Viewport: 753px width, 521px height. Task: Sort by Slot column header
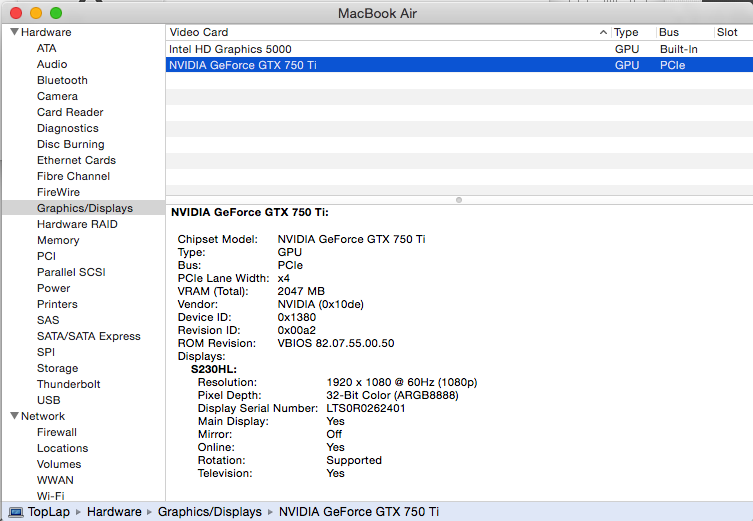click(727, 32)
